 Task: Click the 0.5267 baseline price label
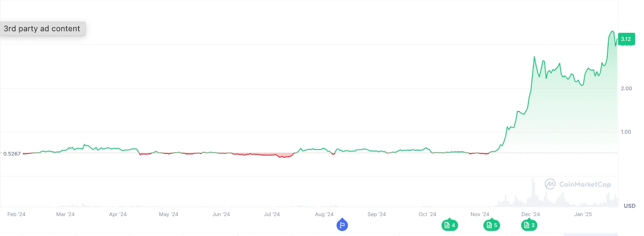pyautogui.click(x=12, y=154)
